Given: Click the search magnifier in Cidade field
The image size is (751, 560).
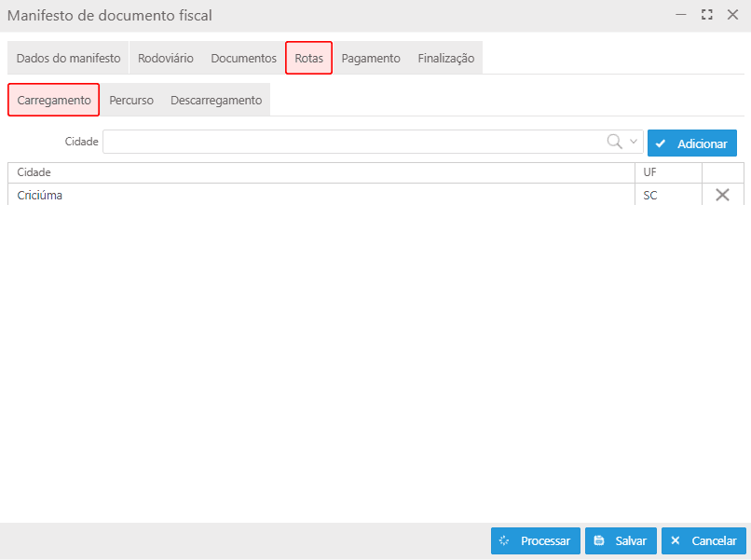Looking at the screenshot, I should coord(615,142).
